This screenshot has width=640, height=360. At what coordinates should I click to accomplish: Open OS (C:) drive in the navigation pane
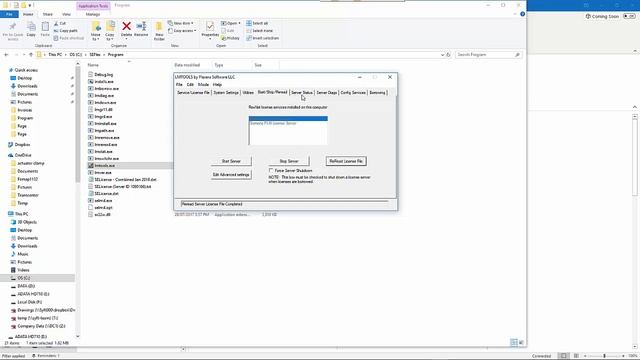point(24,278)
